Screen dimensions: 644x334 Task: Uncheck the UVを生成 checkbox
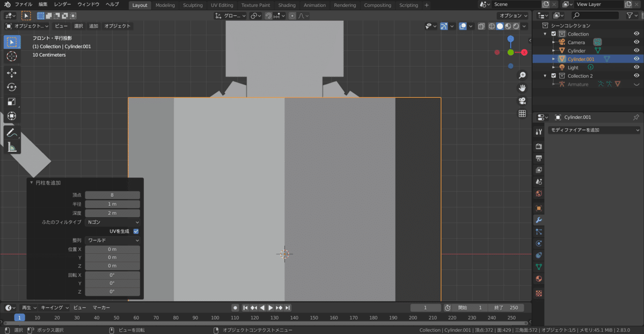coord(136,231)
